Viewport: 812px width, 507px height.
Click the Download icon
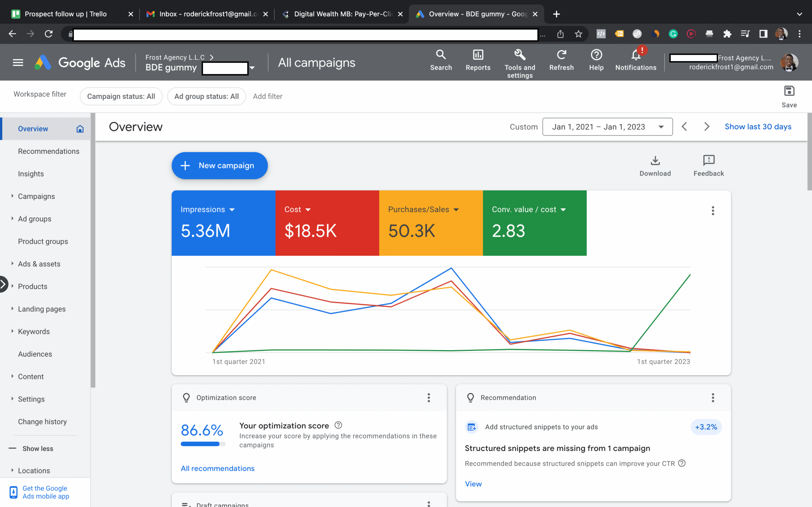(x=655, y=161)
